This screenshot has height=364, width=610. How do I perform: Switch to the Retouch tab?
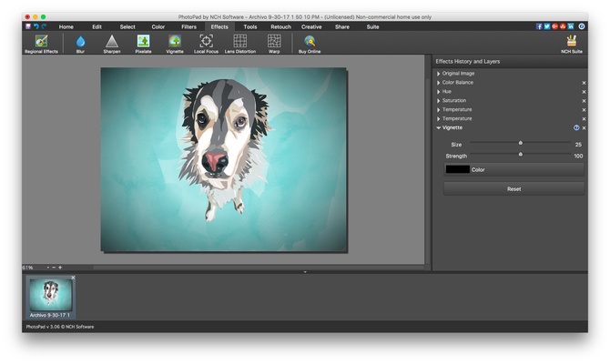click(x=281, y=26)
